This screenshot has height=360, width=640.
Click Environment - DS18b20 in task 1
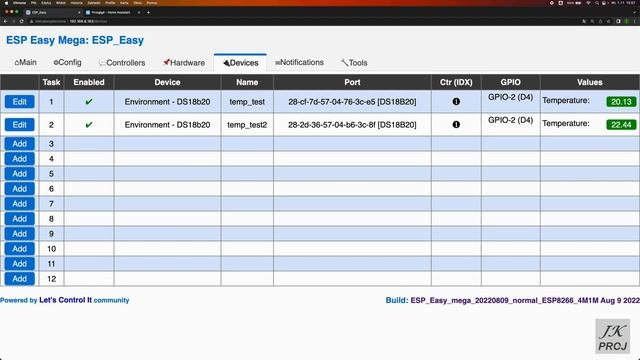(x=167, y=102)
